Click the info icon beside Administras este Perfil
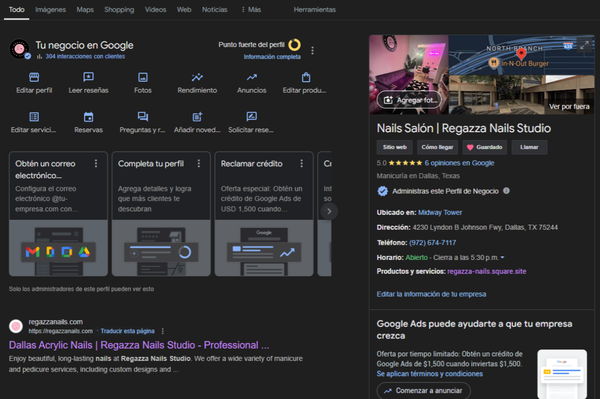 506,191
